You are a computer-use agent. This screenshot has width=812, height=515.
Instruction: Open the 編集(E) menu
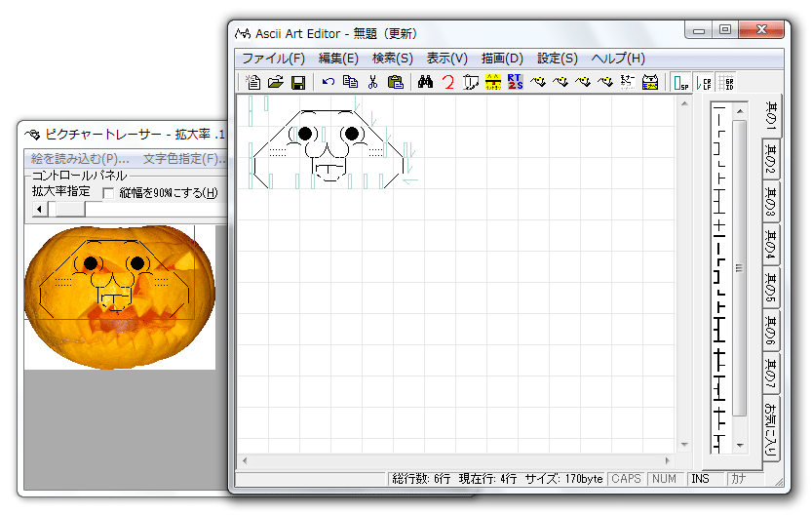(x=338, y=58)
